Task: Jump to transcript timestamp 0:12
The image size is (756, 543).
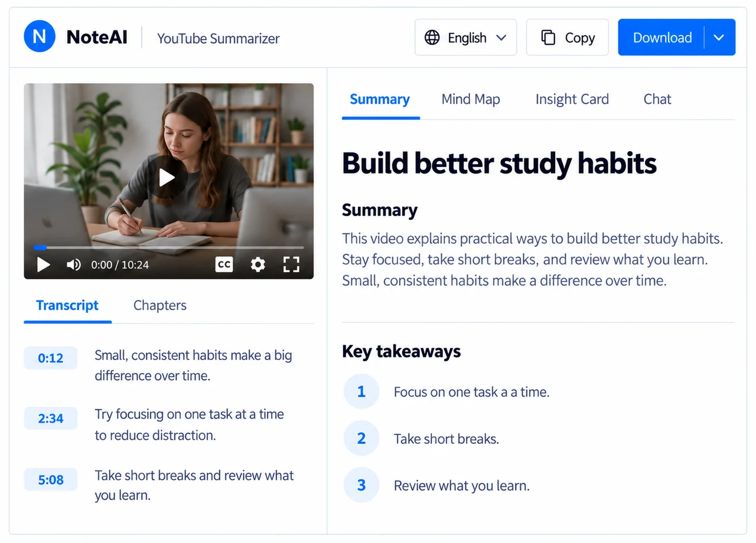Action: click(51, 358)
